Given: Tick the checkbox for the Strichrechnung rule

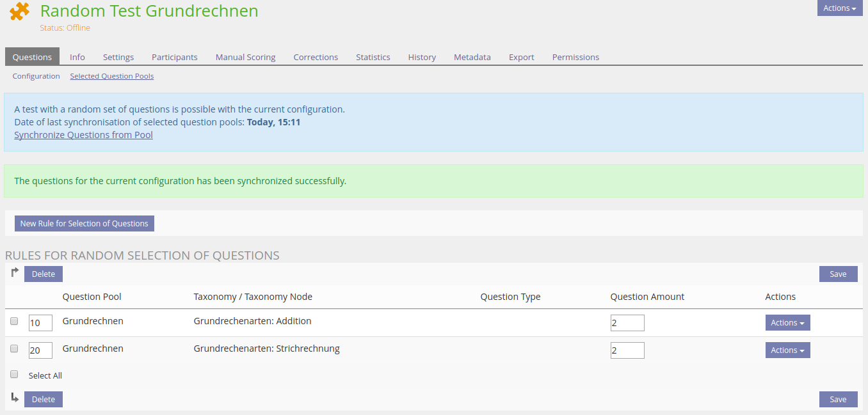Looking at the screenshot, I should (14, 349).
